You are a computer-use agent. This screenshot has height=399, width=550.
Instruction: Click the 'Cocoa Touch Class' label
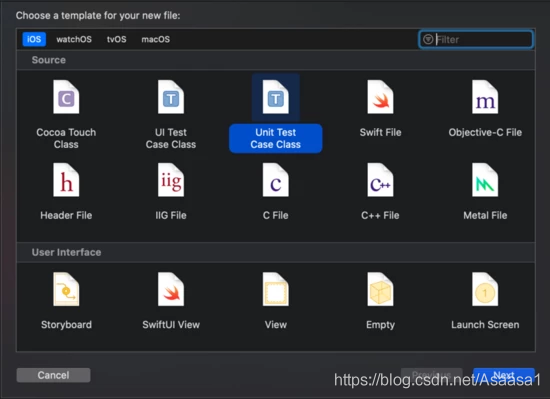point(66,138)
